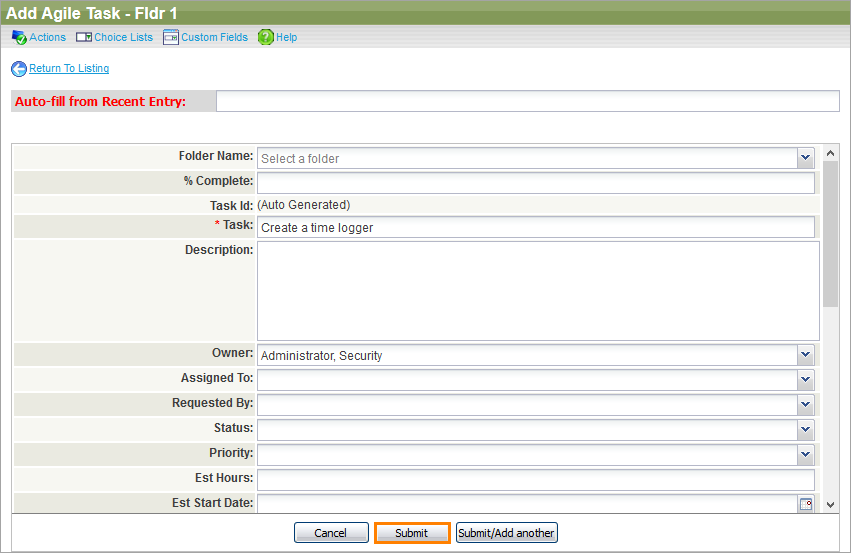Click the Priority combo box field
This screenshot has height=553, width=851.
tap(528, 455)
